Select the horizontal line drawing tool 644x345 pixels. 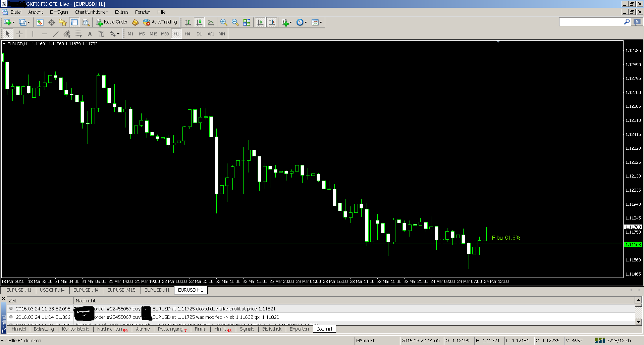[x=45, y=34]
